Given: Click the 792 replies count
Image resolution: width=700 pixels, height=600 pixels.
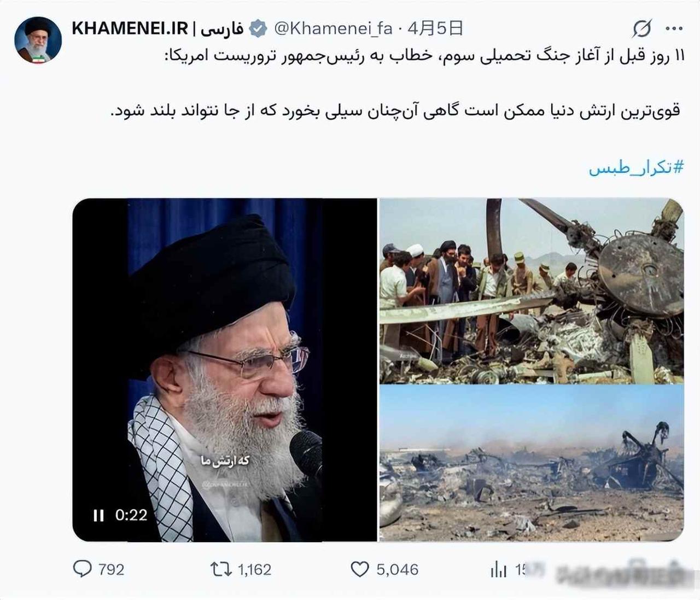Looking at the screenshot, I should coord(112,569).
